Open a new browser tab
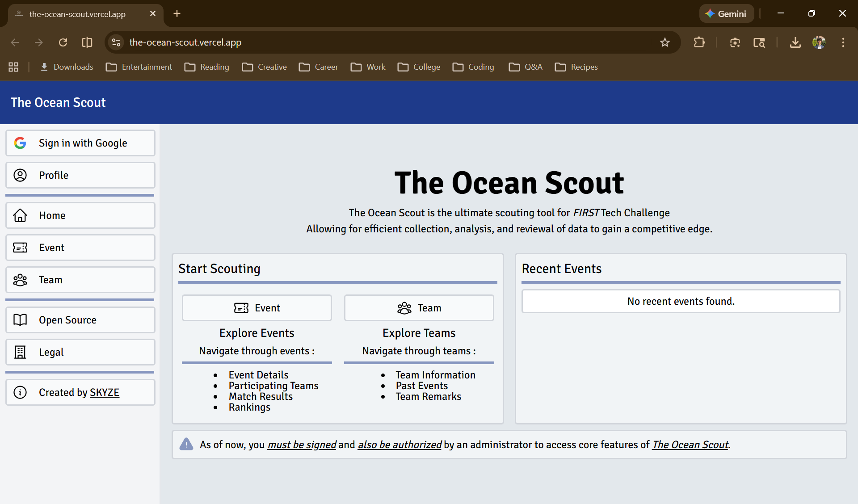The width and height of the screenshot is (858, 504). (x=177, y=13)
